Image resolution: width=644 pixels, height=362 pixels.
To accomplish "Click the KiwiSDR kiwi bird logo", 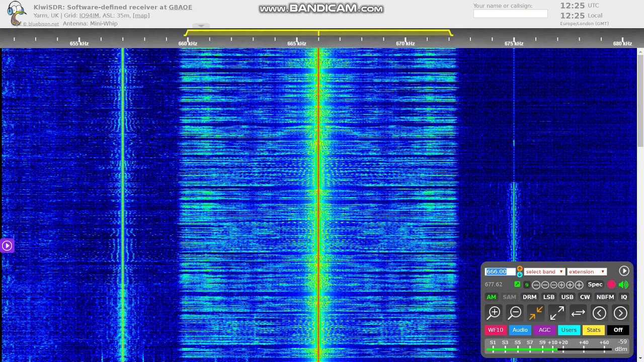I will (x=16, y=14).
